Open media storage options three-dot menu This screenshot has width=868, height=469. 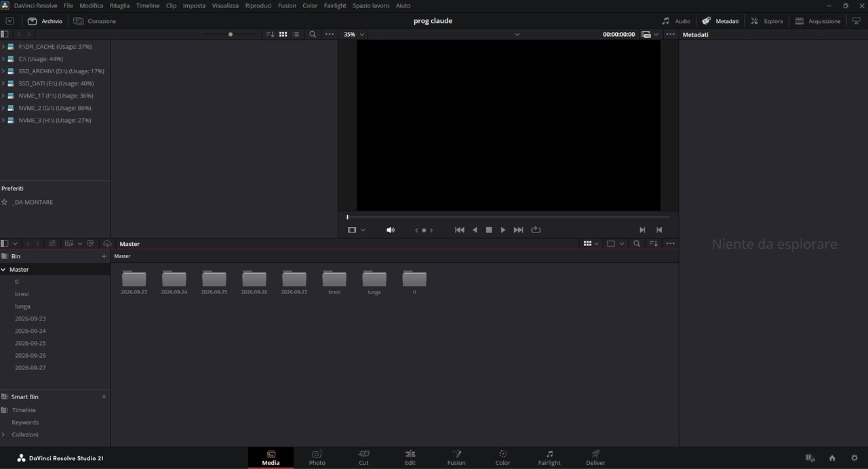[330, 34]
